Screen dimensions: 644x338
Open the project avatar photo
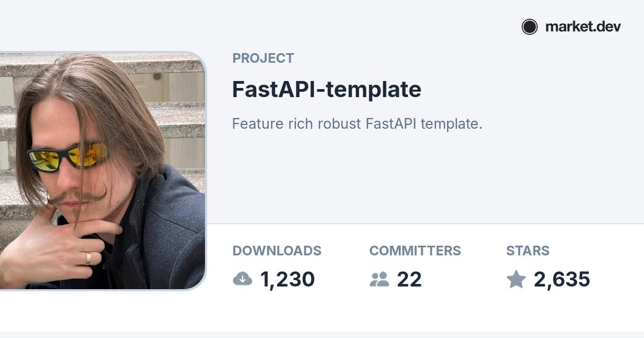(x=102, y=171)
